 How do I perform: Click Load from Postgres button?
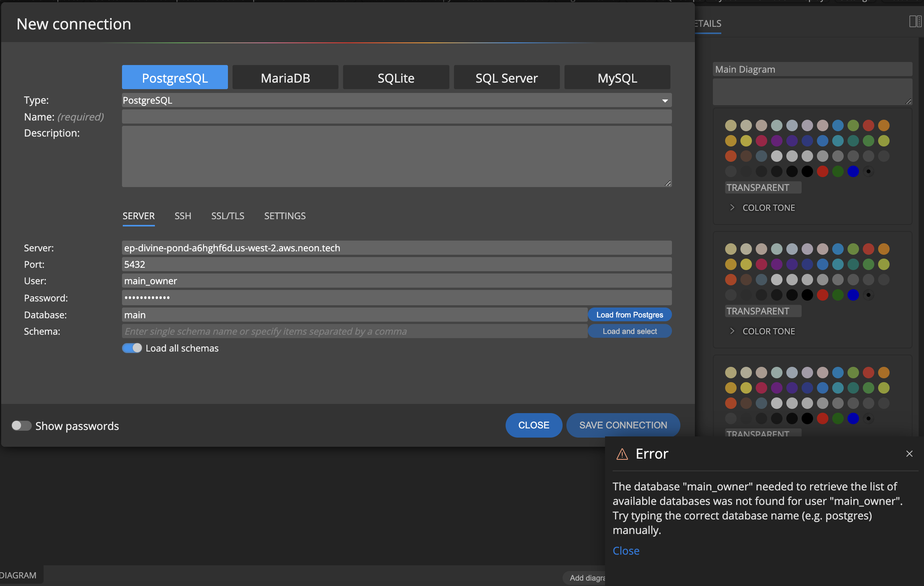click(629, 314)
